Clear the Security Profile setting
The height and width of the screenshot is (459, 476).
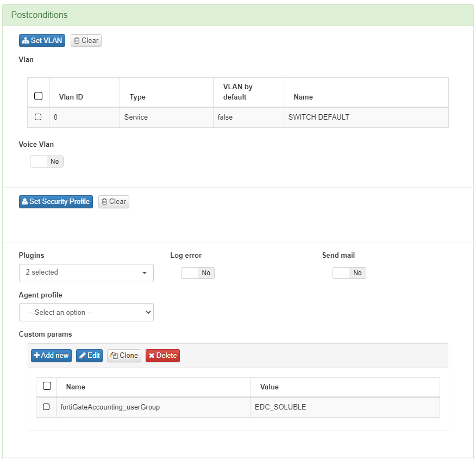coord(114,202)
